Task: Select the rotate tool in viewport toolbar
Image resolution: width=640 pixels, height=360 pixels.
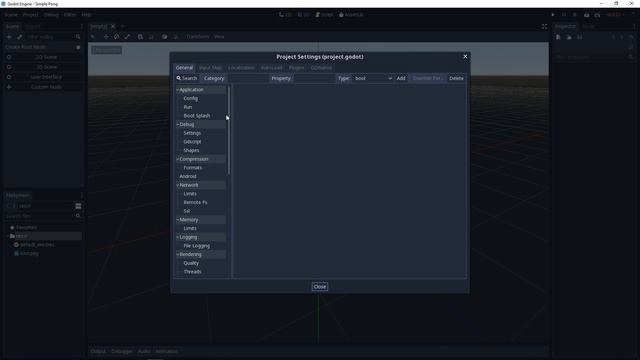Action: coord(117,37)
